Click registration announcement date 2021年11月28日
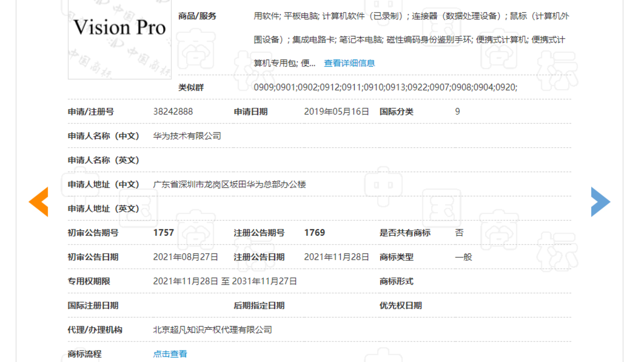This screenshot has width=644, height=362. click(x=337, y=257)
